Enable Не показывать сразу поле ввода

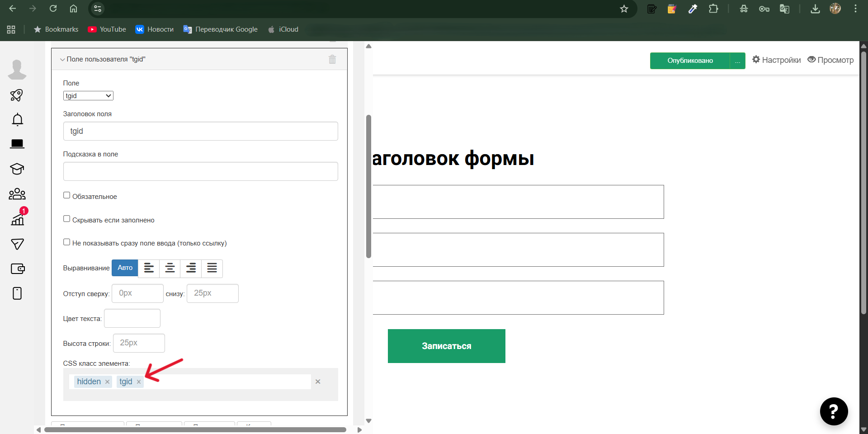pos(66,241)
